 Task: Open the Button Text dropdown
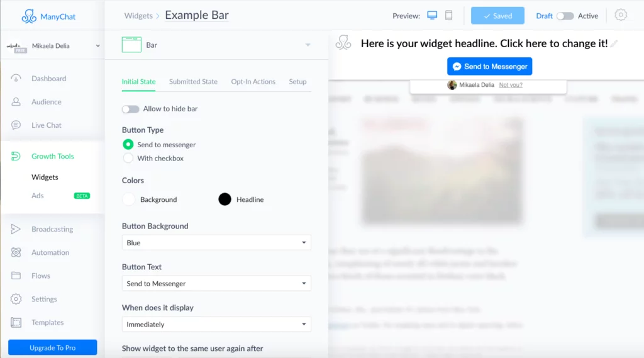tap(216, 283)
